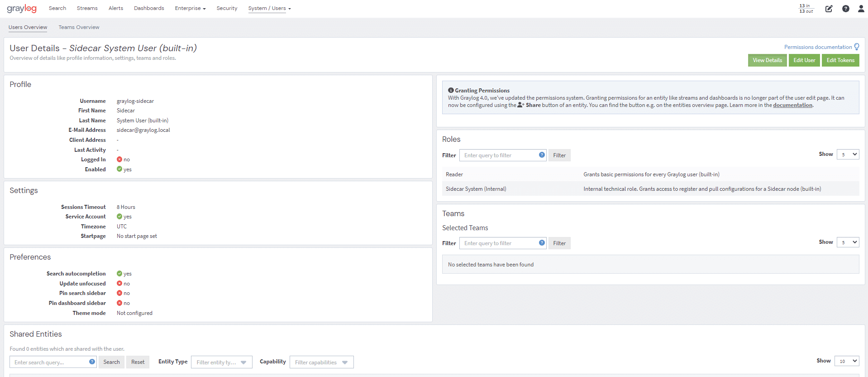The image size is (868, 377).
Task: Open the Roles Show count dropdown
Action: click(x=847, y=155)
